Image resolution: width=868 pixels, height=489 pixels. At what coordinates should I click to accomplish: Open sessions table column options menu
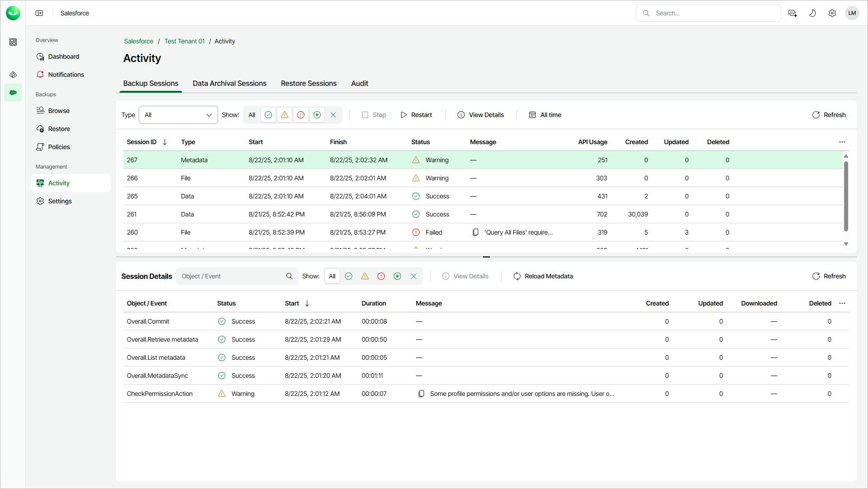(842, 142)
